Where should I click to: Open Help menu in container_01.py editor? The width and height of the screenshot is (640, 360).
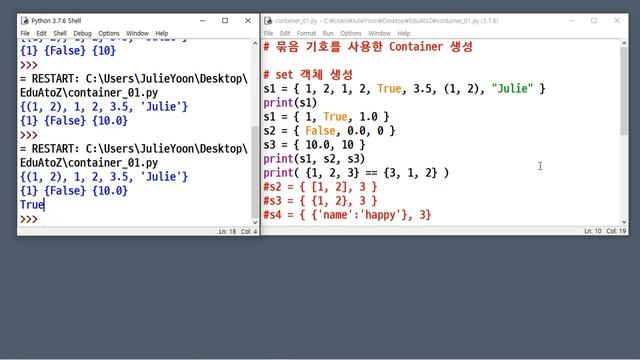pyautogui.click(x=404, y=33)
